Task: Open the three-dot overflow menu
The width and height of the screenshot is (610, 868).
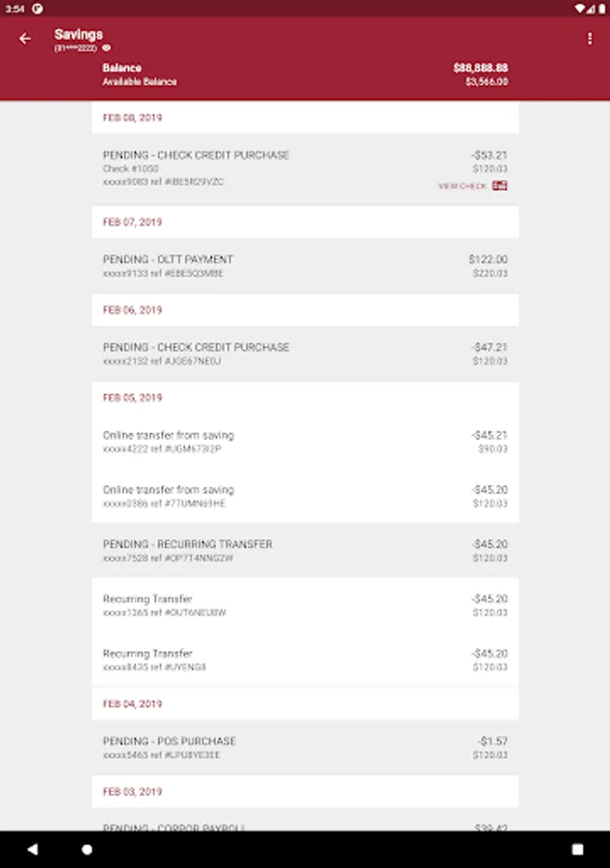Action: coord(590,39)
